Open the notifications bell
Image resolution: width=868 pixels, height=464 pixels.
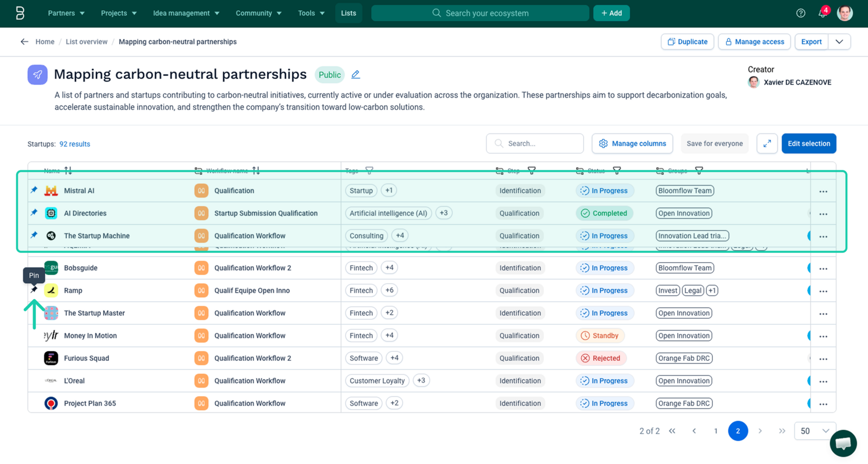pyautogui.click(x=822, y=13)
